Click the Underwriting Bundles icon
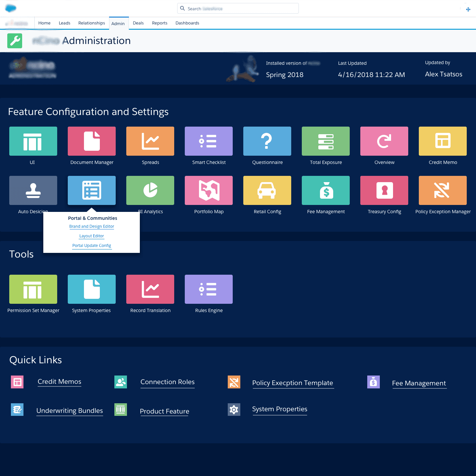Viewport: 476px width, 476px height. click(17, 410)
